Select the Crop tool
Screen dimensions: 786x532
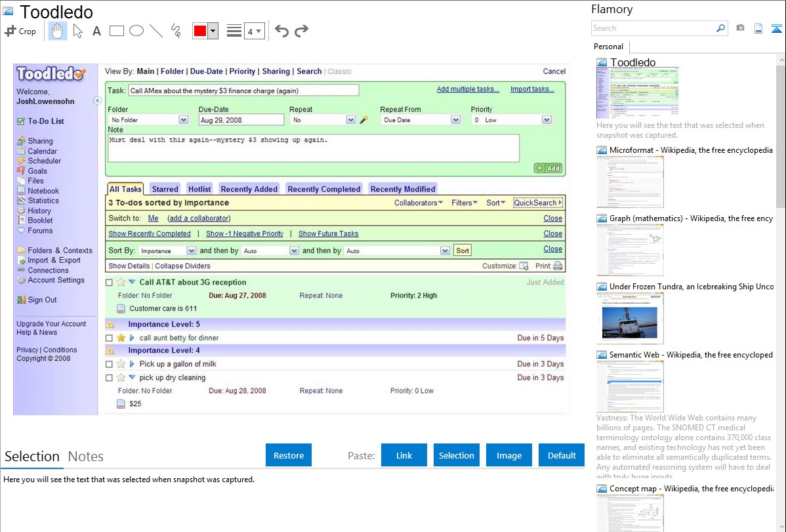point(20,31)
